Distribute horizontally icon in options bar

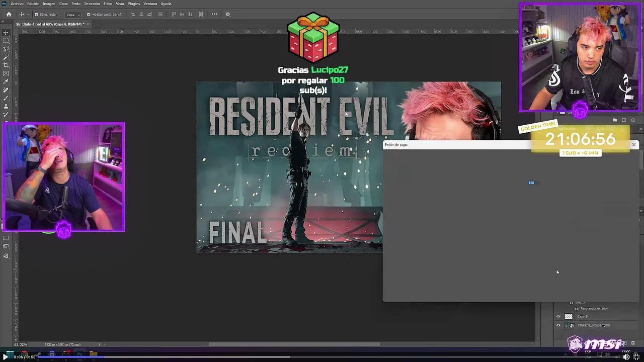point(201,14)
